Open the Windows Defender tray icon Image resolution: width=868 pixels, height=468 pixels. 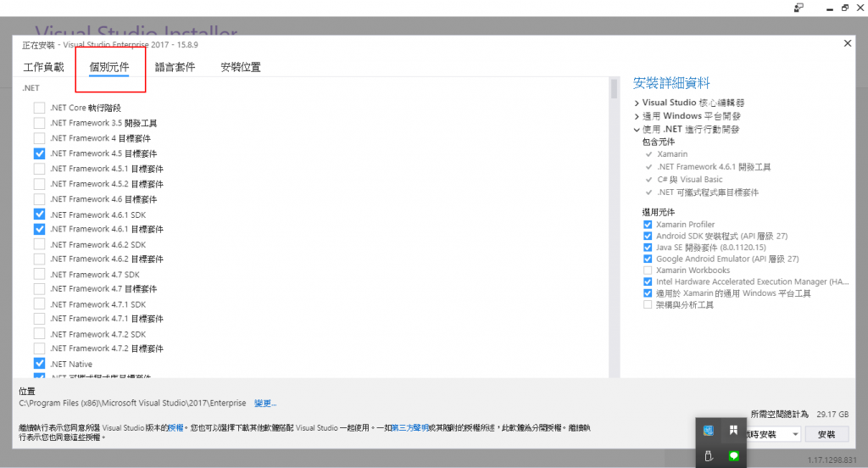[x=733, y=431]
